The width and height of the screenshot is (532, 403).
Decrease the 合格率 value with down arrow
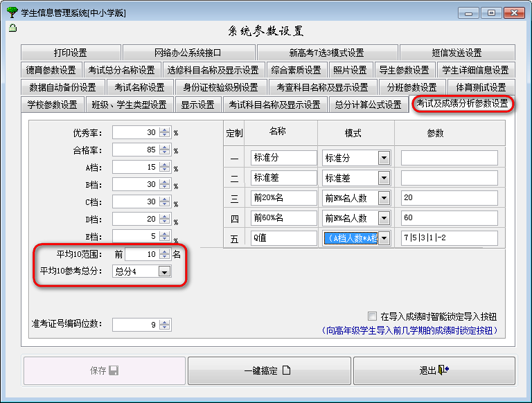pyautogui.click(x=164, y=153)
